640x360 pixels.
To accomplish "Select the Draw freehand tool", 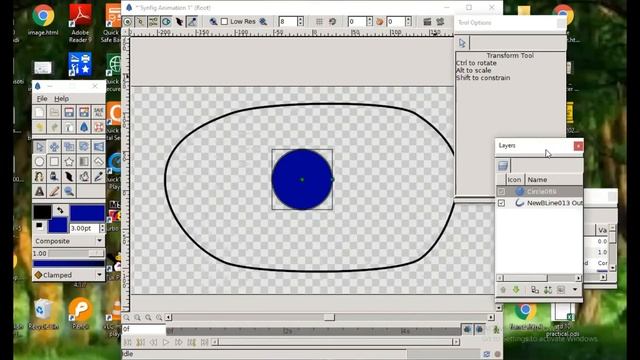I will coord(84,176).
